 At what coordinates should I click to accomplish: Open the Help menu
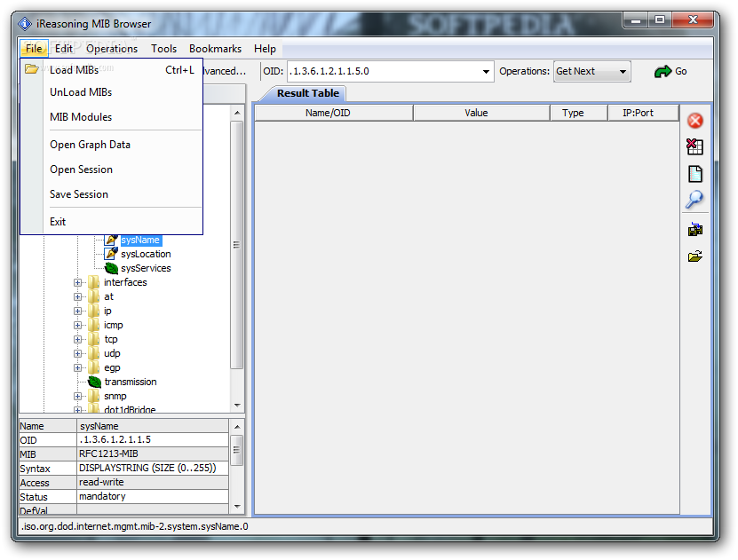coord(265,49)
